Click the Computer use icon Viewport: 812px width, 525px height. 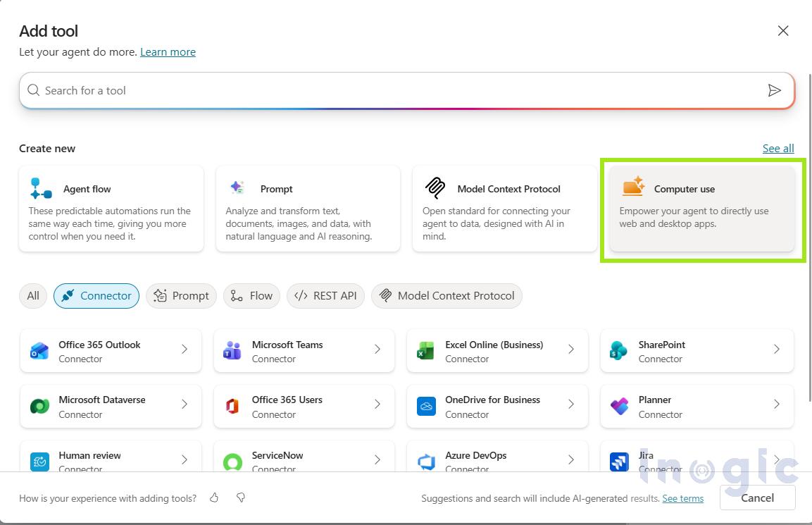(633, 186)
